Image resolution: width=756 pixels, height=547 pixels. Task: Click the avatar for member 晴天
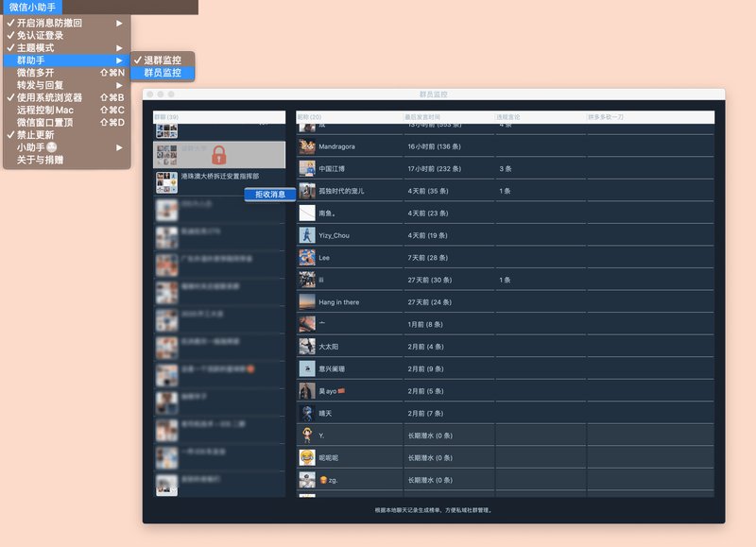pyautogui.click(x=306, y=413)
